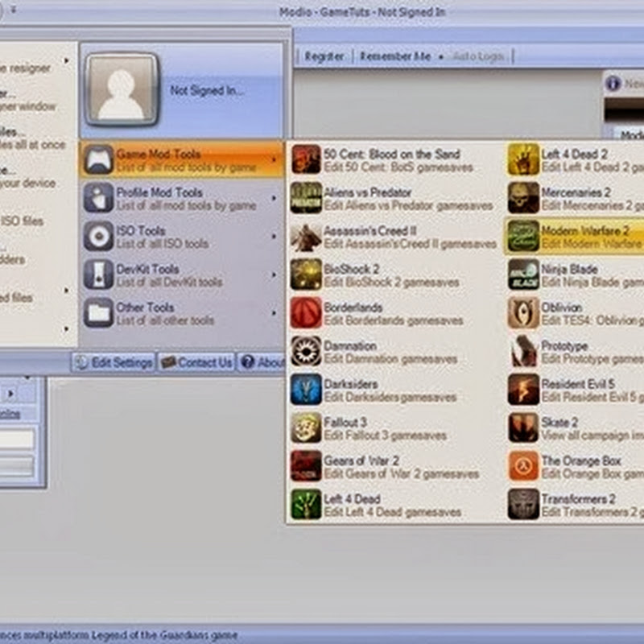Click the Ninja Blade game icon
This screenshot has height=644, width=644.
(523, 275)
